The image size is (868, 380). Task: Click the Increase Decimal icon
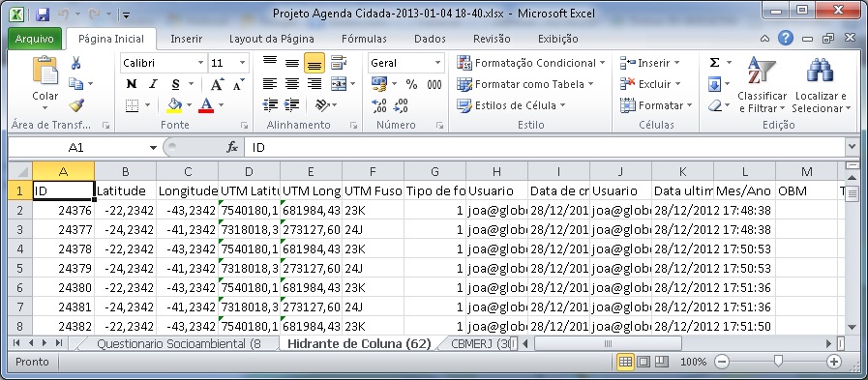point(379,105)
